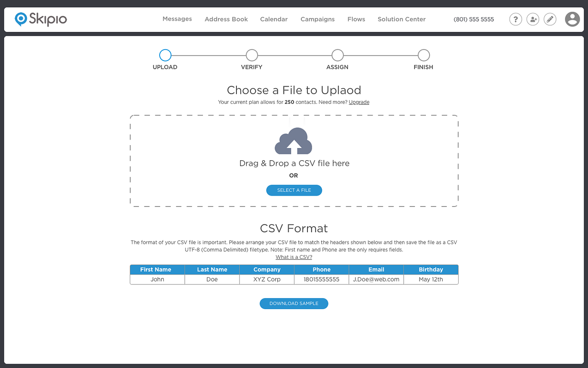Open the Upgrade link
This screenshot has width=588, height=368.
click(359, 102)
